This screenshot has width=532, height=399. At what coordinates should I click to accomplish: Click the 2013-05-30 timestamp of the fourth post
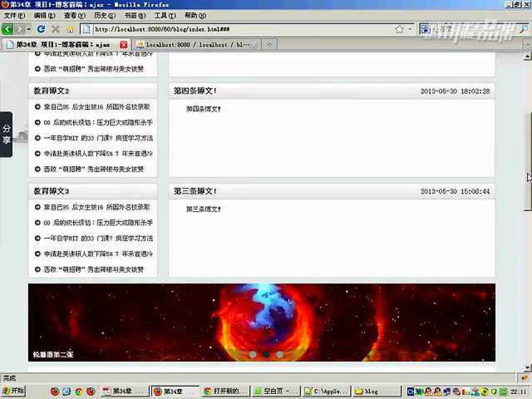click(455, 91)
